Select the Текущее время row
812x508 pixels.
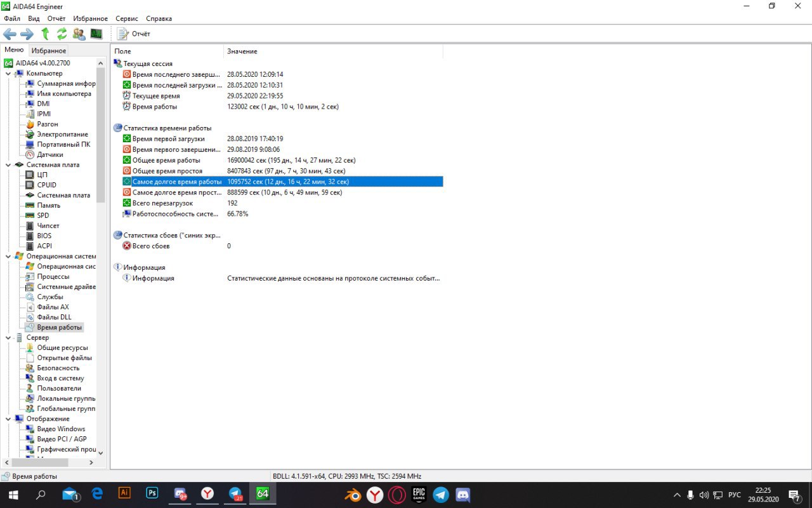pyautogui.click(x=277, y=96)
